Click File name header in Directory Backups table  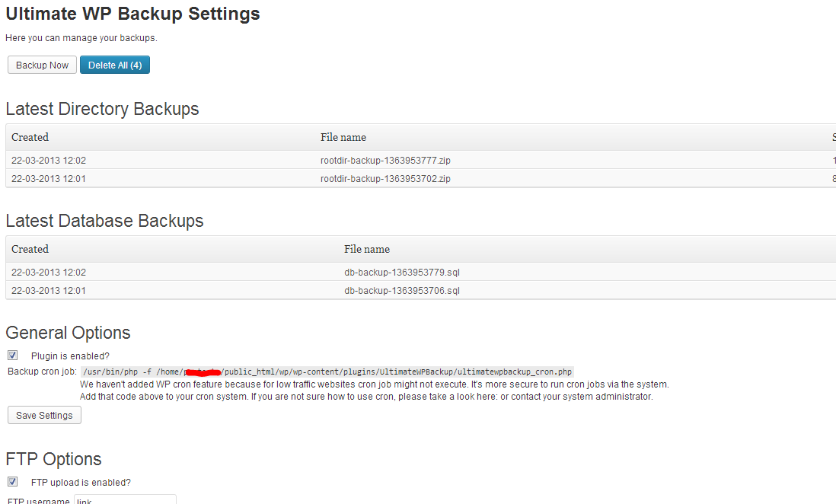pos(343,137)
